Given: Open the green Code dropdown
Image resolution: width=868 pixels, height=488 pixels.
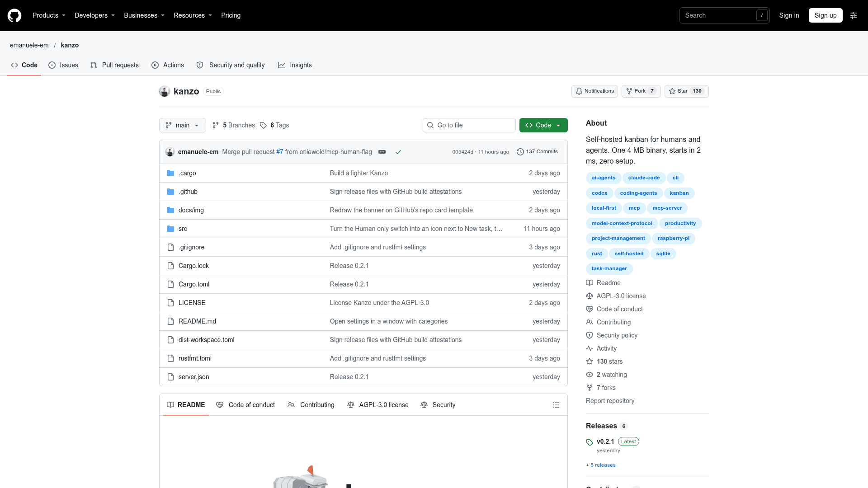Looking at the screenshot, I should (x=543, y=125).
